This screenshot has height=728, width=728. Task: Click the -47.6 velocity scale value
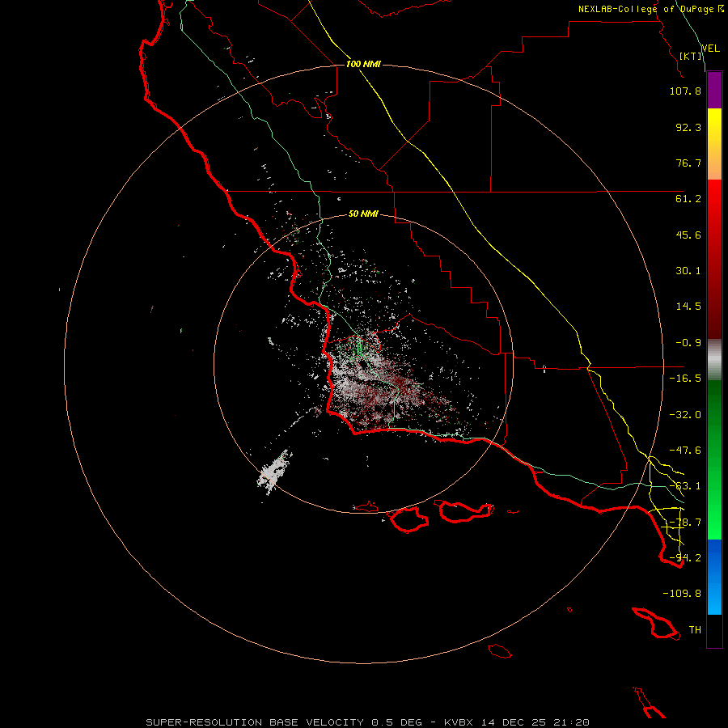685,451
